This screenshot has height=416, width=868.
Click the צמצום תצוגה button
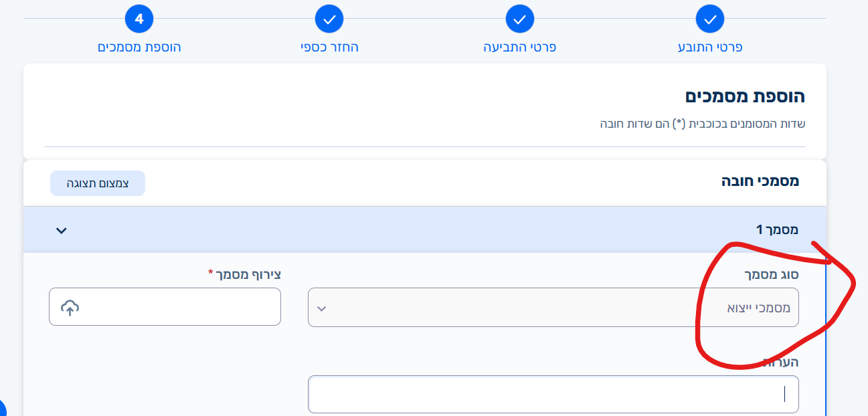point(98,183)
